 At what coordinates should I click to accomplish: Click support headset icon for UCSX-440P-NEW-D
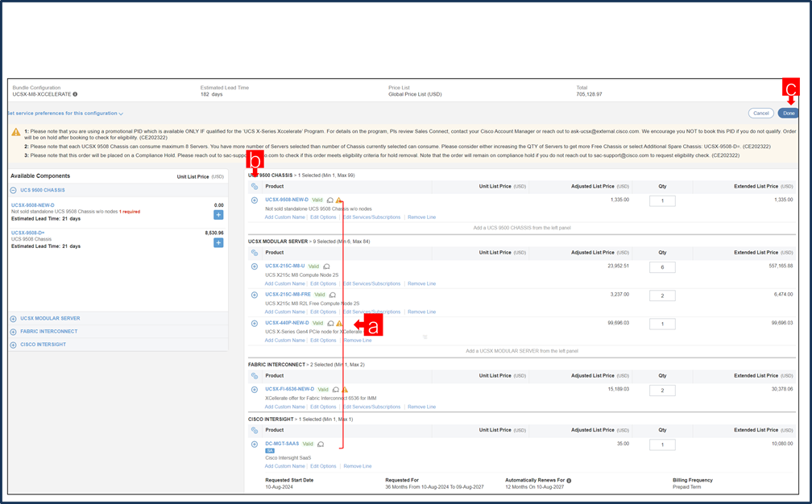pos(330,324)
